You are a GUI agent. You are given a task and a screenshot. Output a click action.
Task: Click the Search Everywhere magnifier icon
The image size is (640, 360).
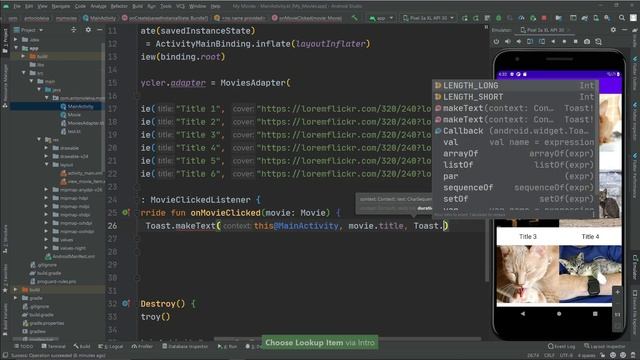click(622, 18)
